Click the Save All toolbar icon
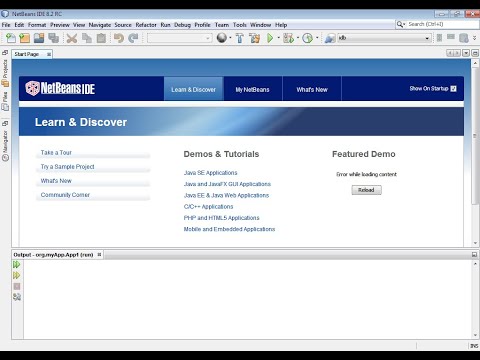The height and width of the screenshot is (360, 480). click(x=53, y=38)
